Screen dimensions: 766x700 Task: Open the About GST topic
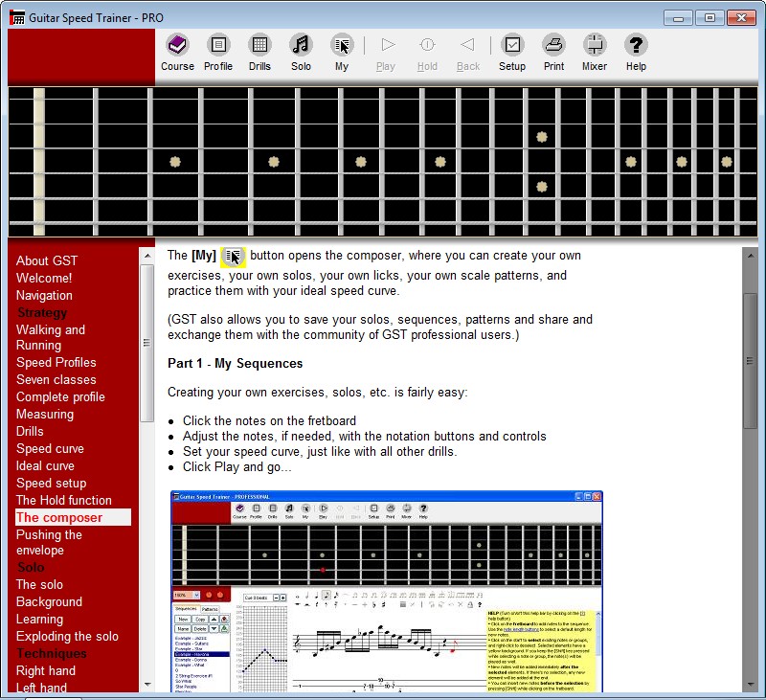click(x=46, y=260)
